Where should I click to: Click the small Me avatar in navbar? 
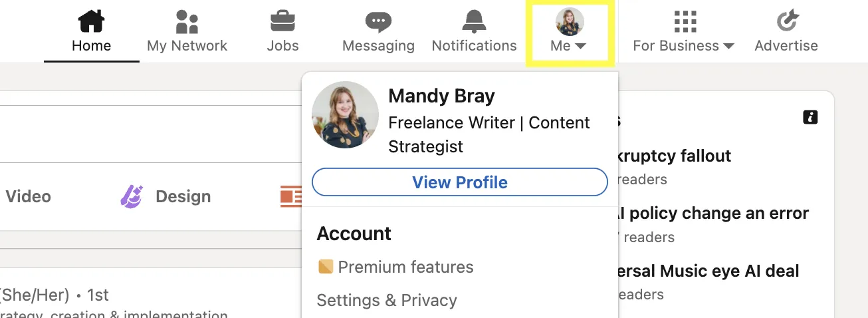pos(570,21)
